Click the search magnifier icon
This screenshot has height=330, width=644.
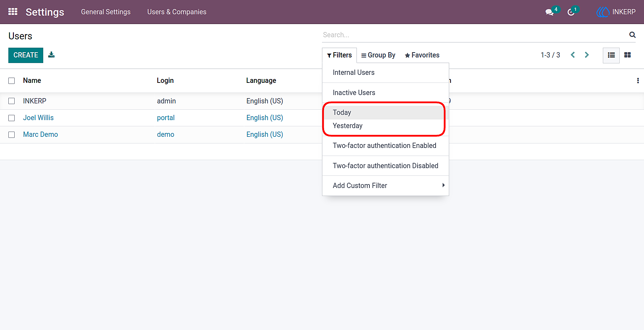(x=632, y=35)
